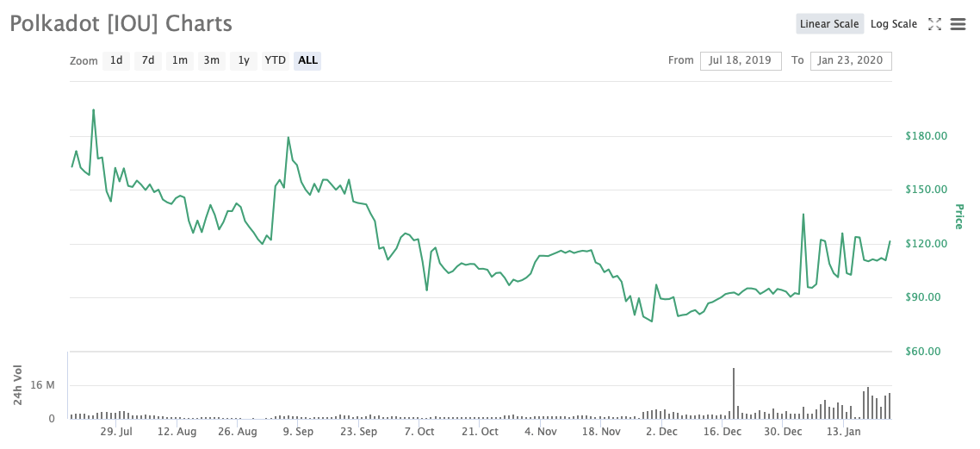Screen dimensions: 980x449
Task: Set zoom range to 1d
Action: pyautogui.click(x=116, y=60)
